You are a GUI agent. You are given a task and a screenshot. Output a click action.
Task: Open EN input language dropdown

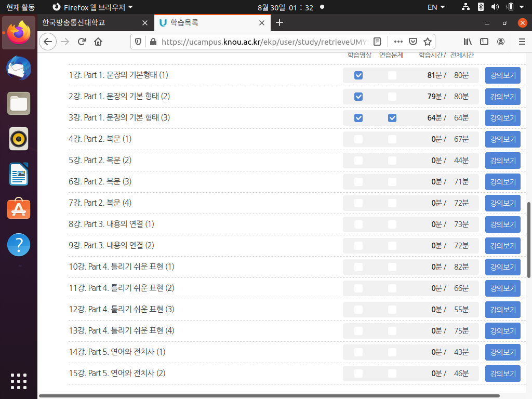coord(436,7)
